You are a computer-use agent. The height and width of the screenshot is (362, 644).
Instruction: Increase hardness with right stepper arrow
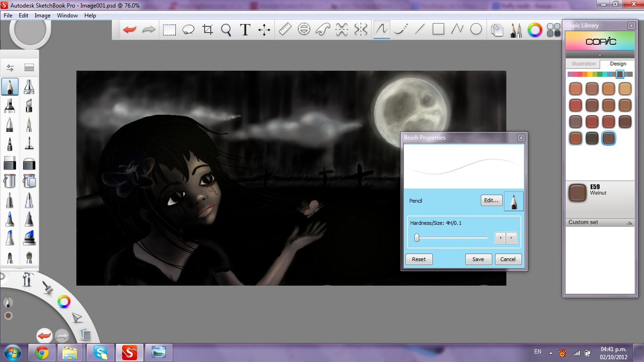pyautogui.click(x=511, y=238)
